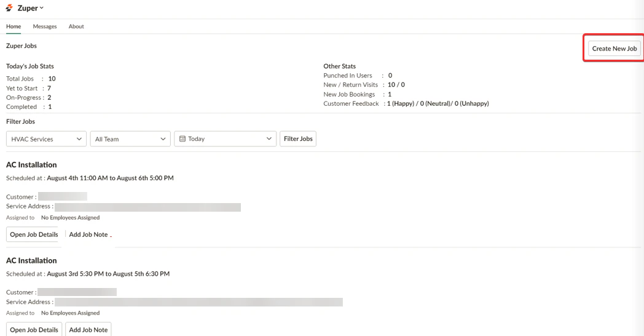Viewport: 644px width, 336px height.
Task: Select New / Return Visits value 10 / 0
Action: 396,85
